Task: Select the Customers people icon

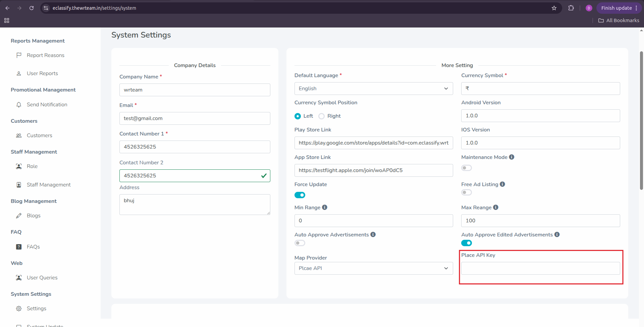Action: (x=19, y=135)
